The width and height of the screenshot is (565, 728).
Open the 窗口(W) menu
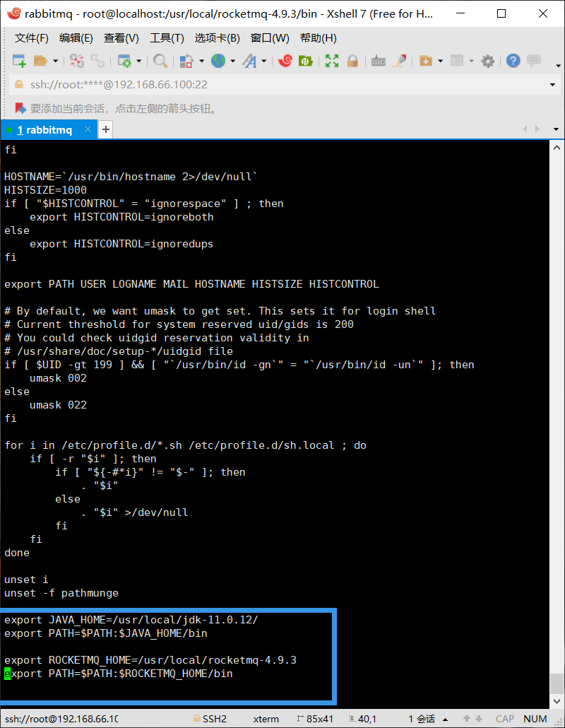[270, 38]
